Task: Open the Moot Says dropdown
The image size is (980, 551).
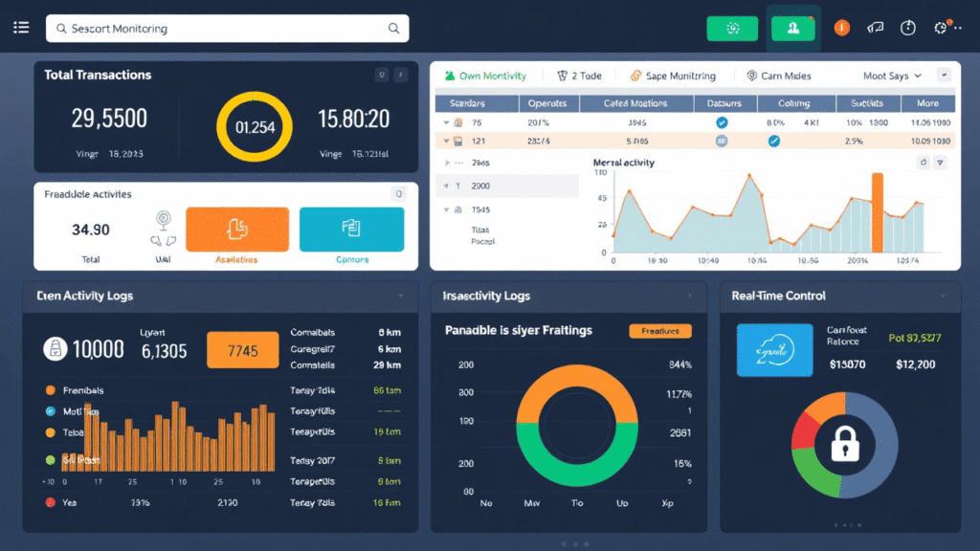Action: point(892,76)
